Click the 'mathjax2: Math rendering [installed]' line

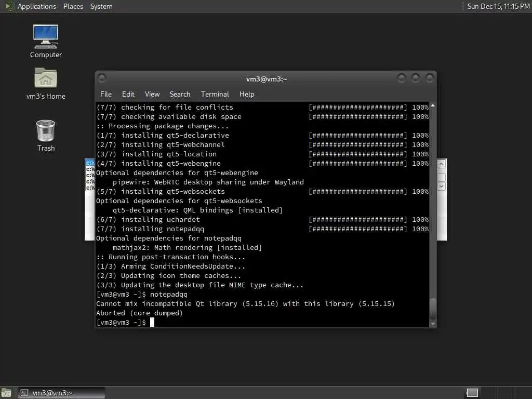click(x=187, y=248)
